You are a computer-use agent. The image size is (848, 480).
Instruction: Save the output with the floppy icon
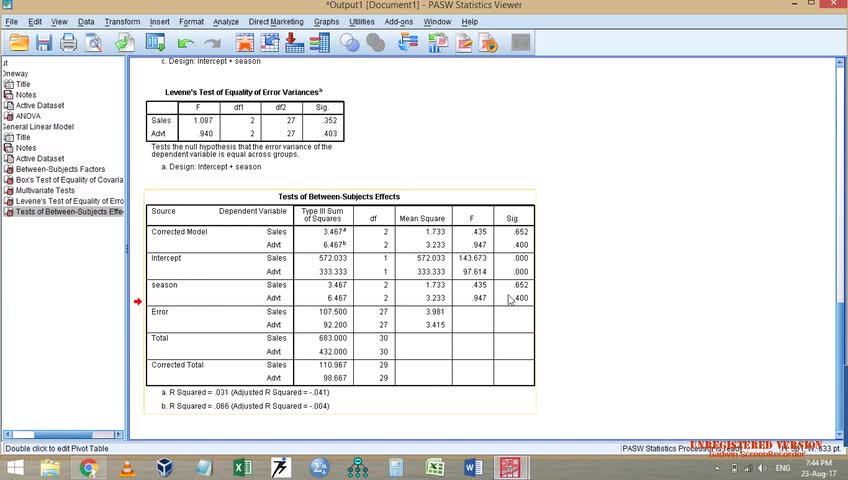pyautogui.click(x=44, y=42)
